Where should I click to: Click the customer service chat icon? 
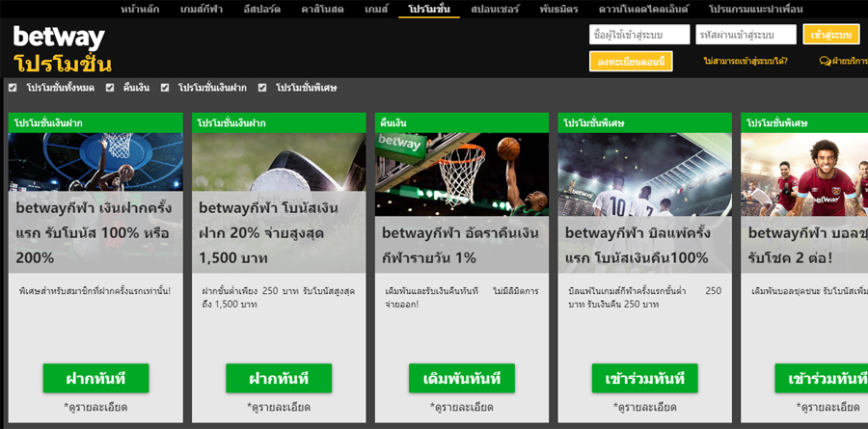[x=825, y=61]
